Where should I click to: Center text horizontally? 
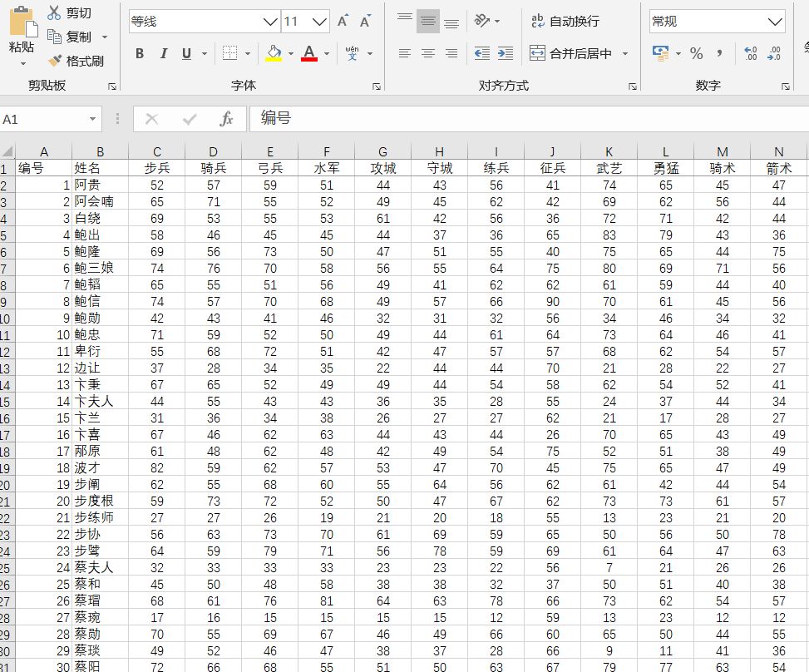click(x=428, y=53)
